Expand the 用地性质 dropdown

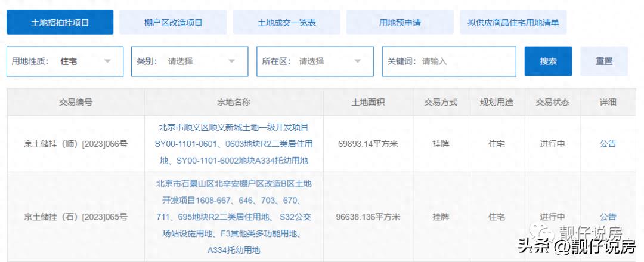pos(64,61)
